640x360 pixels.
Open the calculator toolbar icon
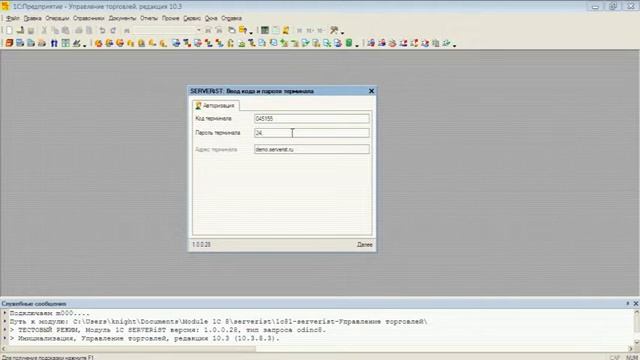pos(265,31)
